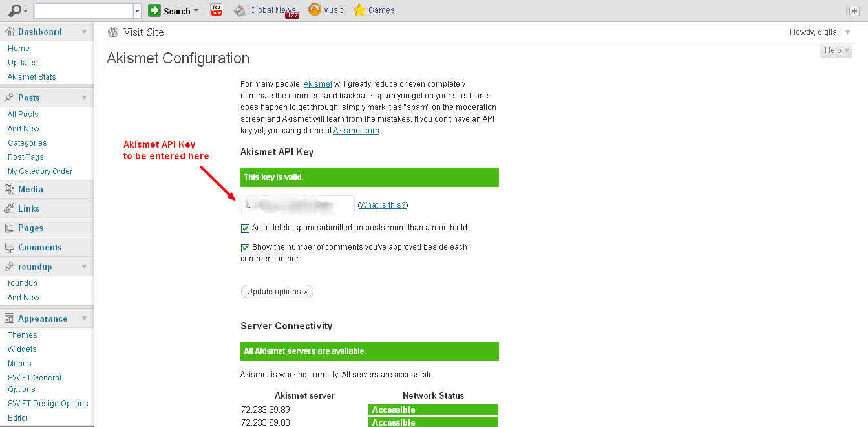
Task: Click the Links chain icon
Action: click(x=9, y=208)
